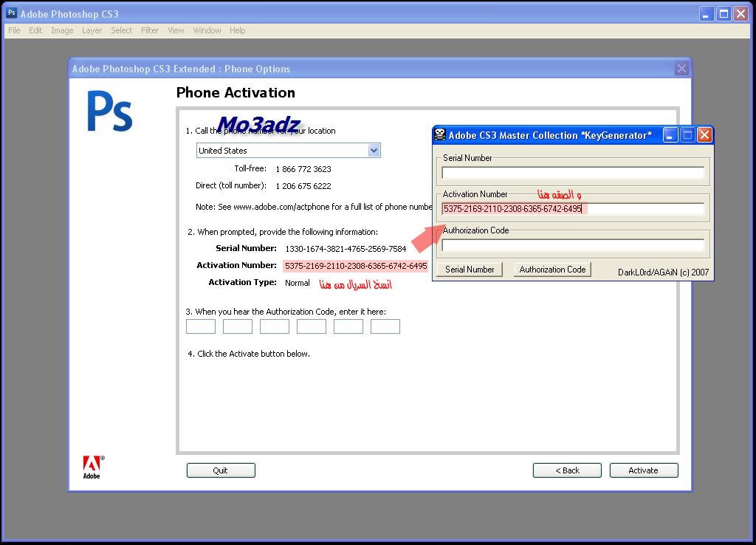Open the Help menu
Screen dimensions: 756x545
(x=237, y=30)
